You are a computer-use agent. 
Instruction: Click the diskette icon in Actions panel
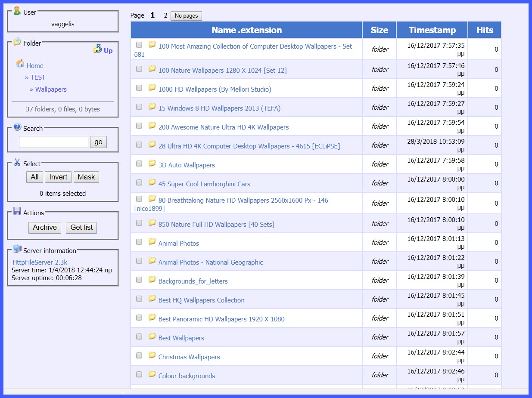pos(17,211)
